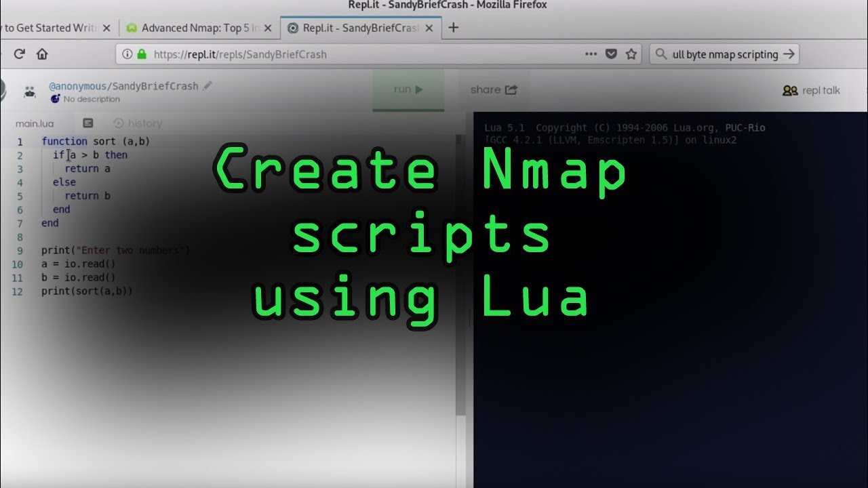Click the 'return a' code line
The height and width of the screenshot is (488, 868).
pyautogui.click(x=87, y=168)
